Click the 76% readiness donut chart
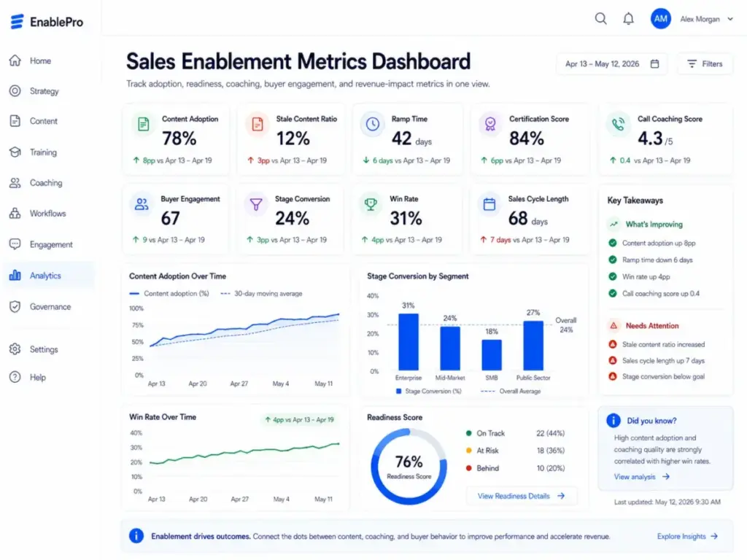Image resolution: width=747 pixels, height=560 pixels. (x=409, y=467)
